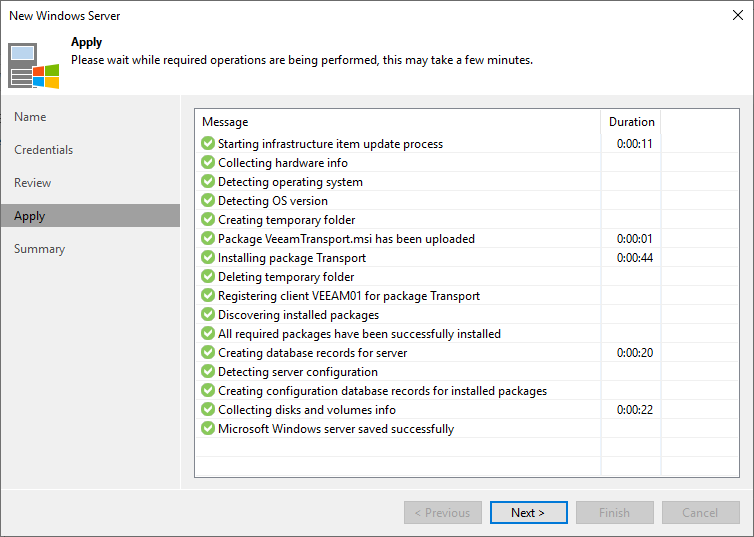Select 'Creating database records for server' text
754x537 pixels.
pos(313,353)
